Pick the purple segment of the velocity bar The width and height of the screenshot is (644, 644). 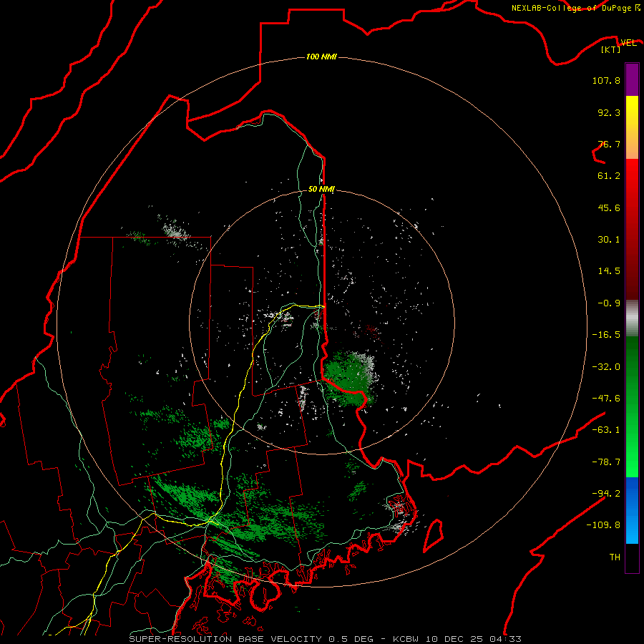coord(632,79)
